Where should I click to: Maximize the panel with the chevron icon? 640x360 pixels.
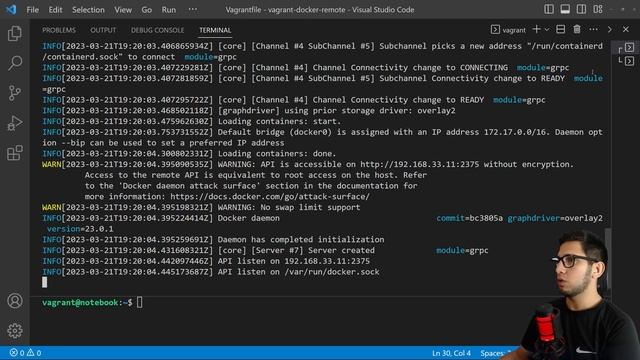610,29
